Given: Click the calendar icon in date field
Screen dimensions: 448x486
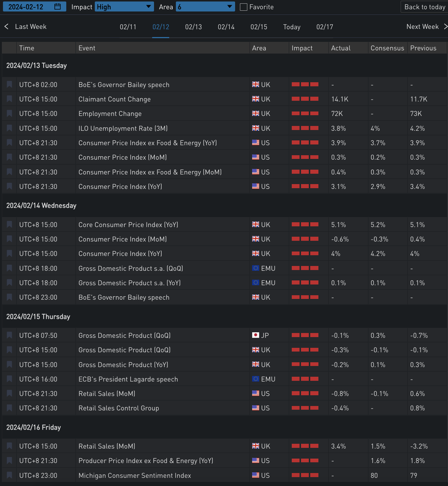Looking at the screenshot, I should tap(58, 7).
